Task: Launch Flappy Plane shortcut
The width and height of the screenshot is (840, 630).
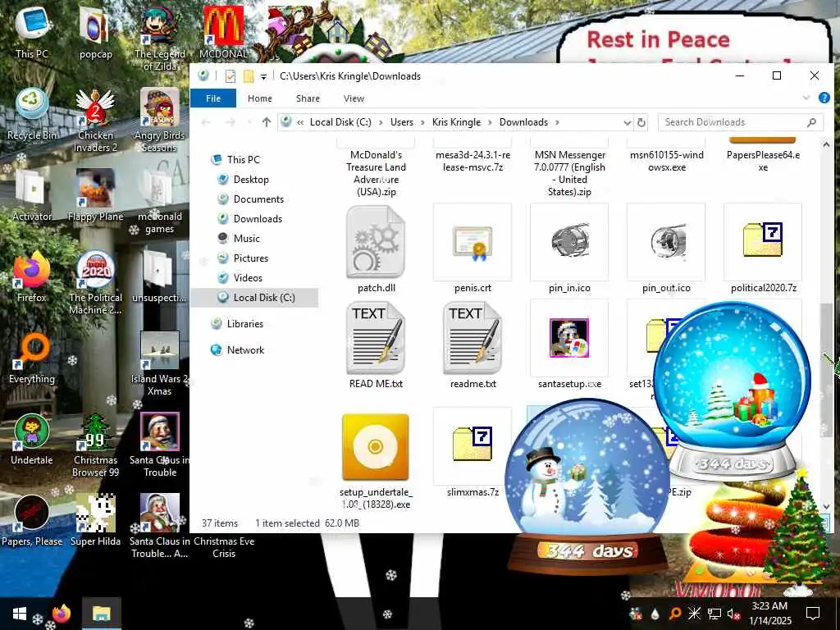Action: click(95, 195)
